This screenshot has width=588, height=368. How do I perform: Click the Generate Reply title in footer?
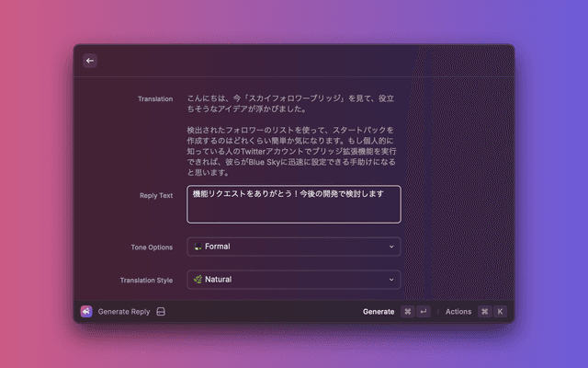click(124, 312)
